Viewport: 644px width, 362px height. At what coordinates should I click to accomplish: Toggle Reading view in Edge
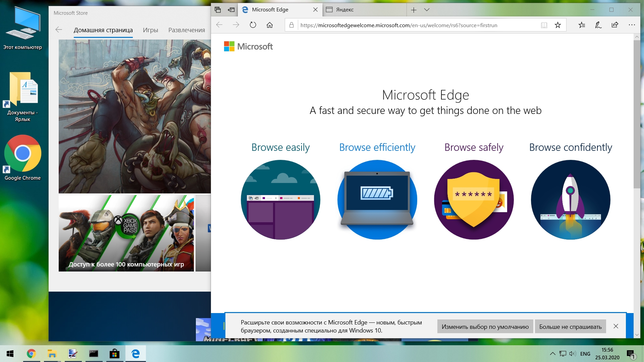(x=544, y=25)
